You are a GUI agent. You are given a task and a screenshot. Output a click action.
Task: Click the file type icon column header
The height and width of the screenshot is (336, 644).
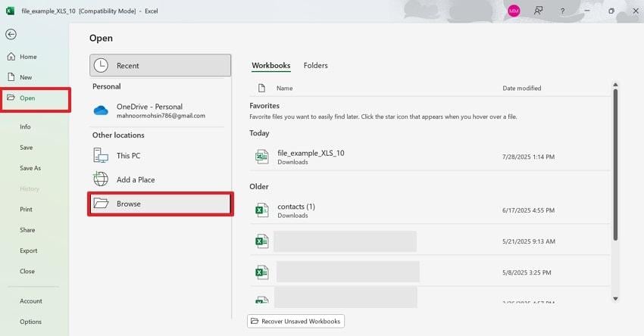[261, 88]
